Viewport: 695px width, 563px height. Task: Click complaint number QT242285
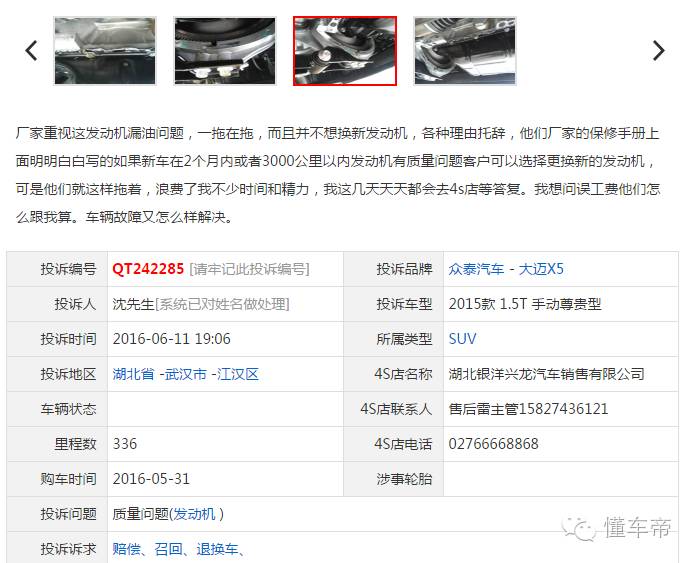pos(148,269)
